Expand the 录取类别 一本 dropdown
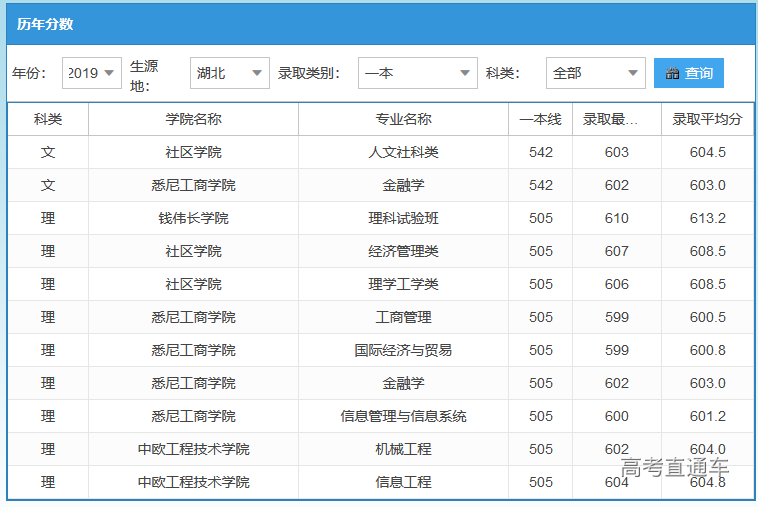 pos(418,73)
